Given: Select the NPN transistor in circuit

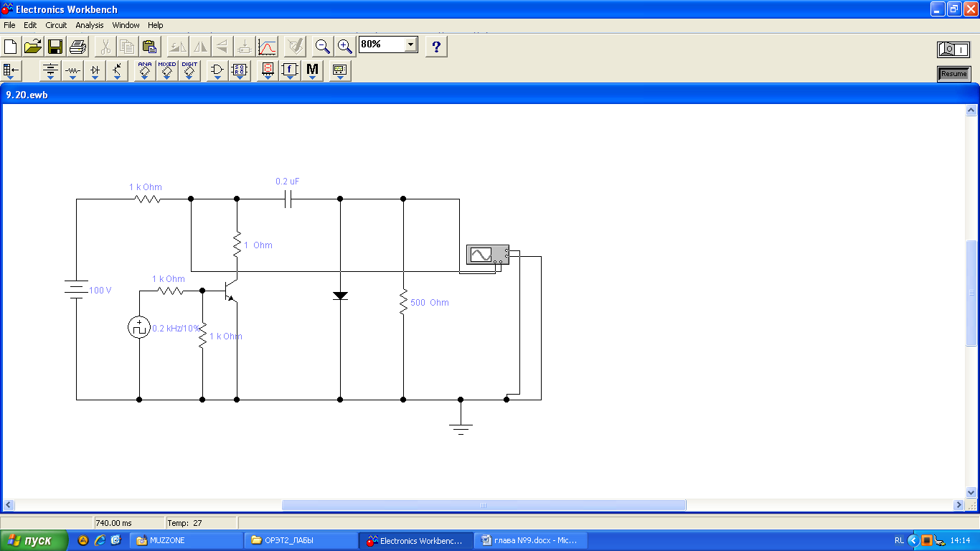Looking at the screenshot, I should click(x=230, y=291).
